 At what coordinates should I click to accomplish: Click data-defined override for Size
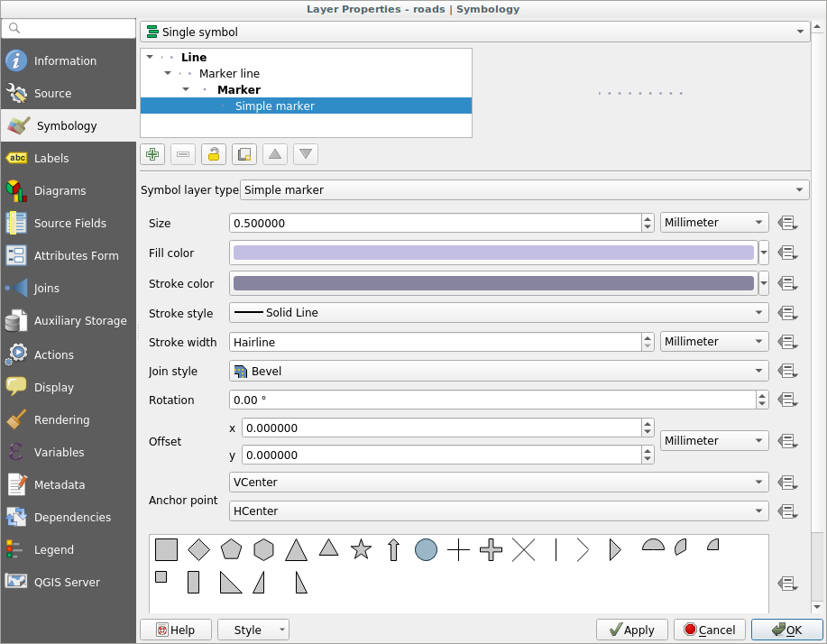(787, 223)
